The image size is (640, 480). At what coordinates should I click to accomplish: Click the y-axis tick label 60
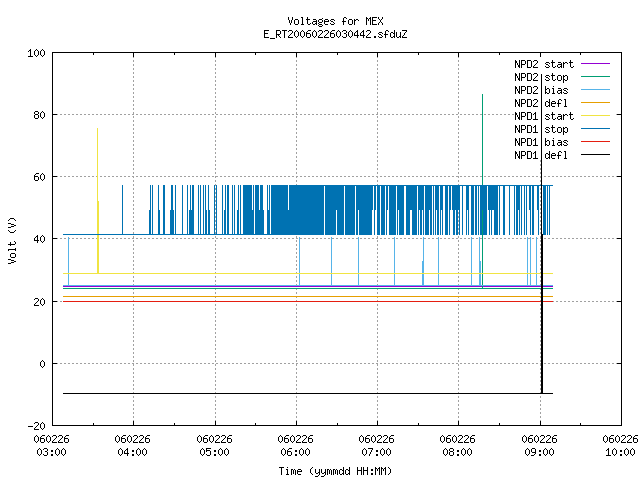click(x=39, y=177)
